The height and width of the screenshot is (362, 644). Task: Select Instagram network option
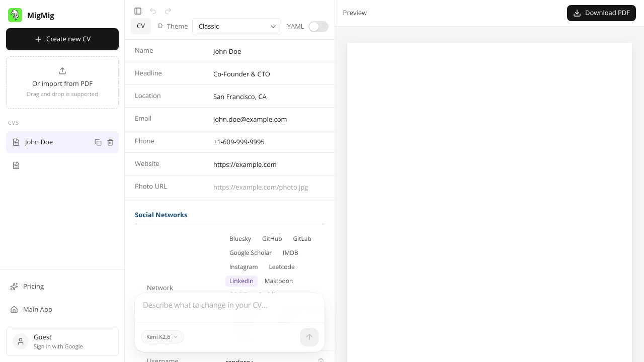(244, 267)
